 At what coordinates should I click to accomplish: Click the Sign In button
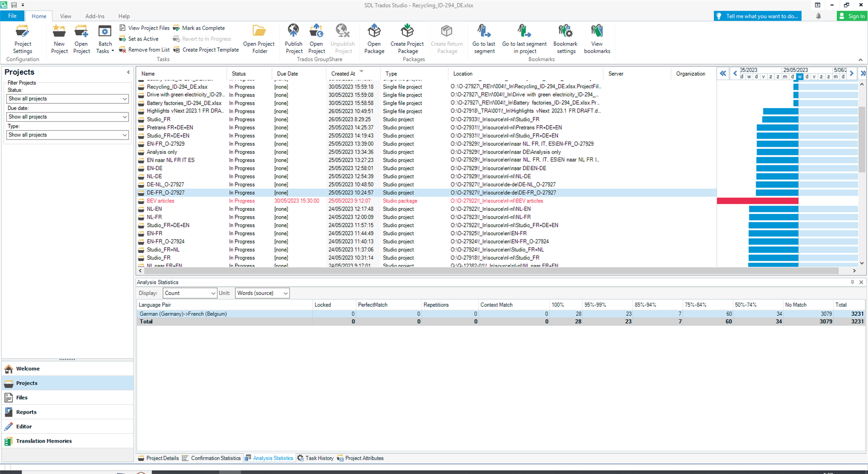[852, 15]
